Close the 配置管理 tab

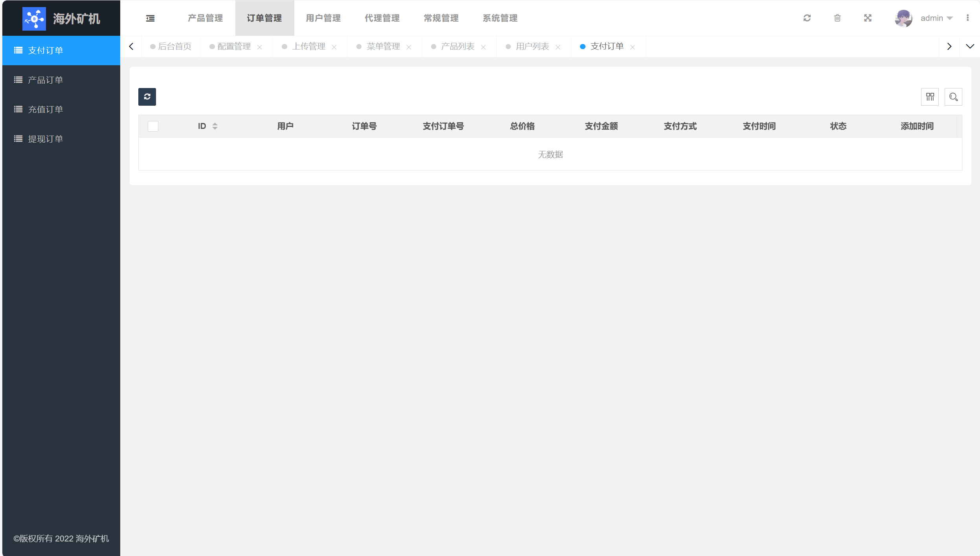pyautogui.click(x=259, y=47)
